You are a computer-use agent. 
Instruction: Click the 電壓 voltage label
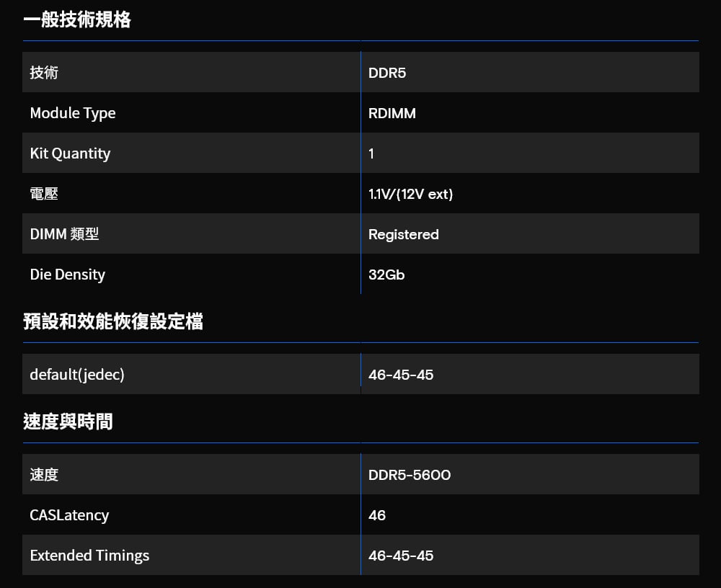click(44, 194)
